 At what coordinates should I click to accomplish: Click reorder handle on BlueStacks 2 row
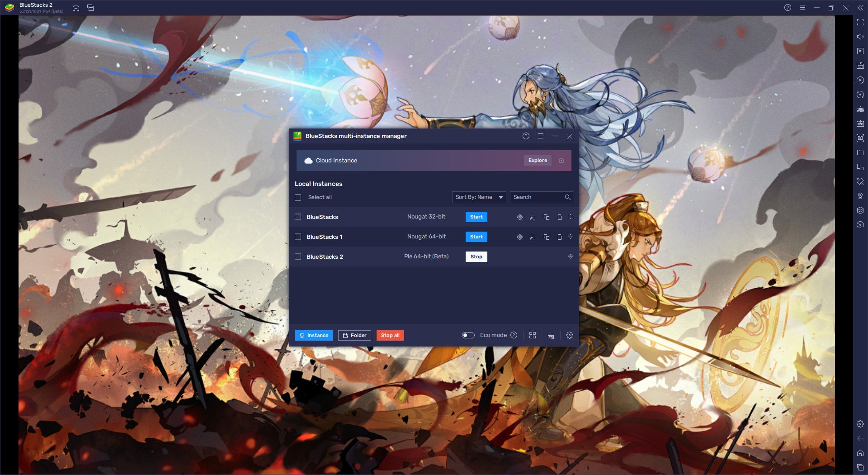[571, 256]
